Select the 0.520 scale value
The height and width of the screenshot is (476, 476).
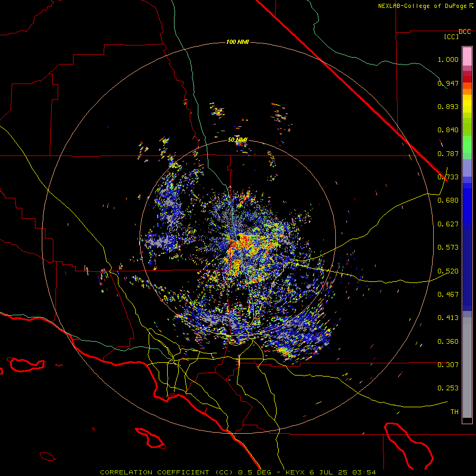click(x=448, y=271)
